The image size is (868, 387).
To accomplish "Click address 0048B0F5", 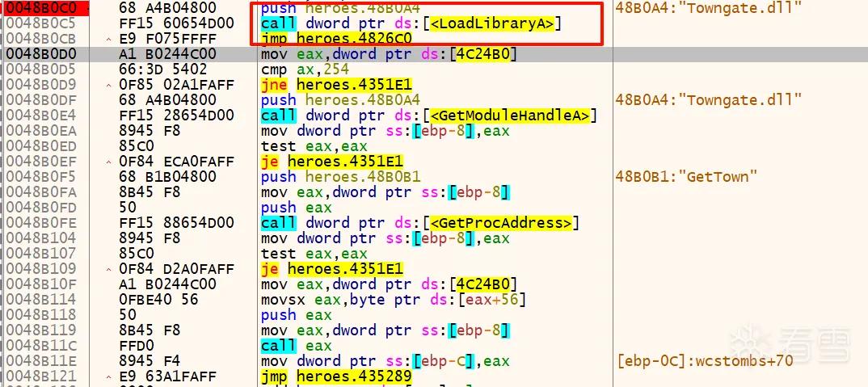I will 42,177.
